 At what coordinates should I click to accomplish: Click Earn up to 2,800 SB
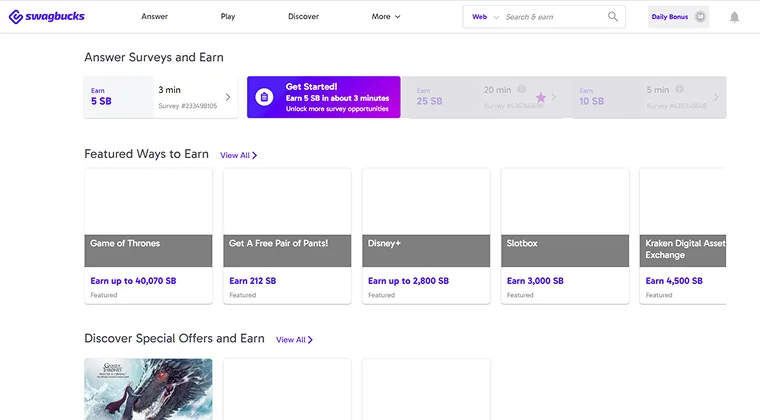[409, 281]
